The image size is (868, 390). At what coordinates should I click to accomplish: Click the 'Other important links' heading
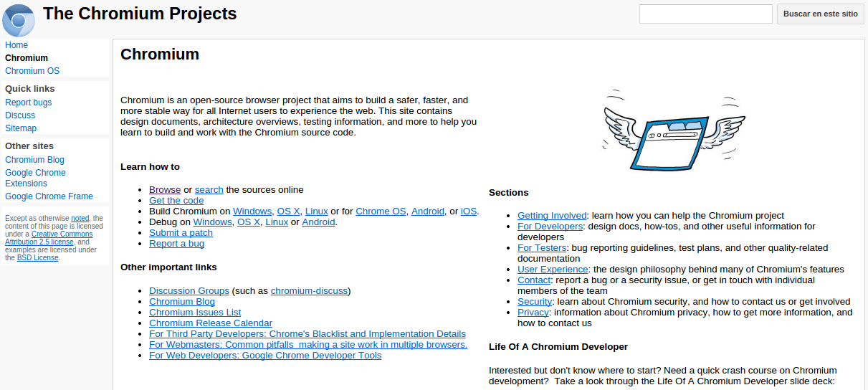(x=168, y=267)
